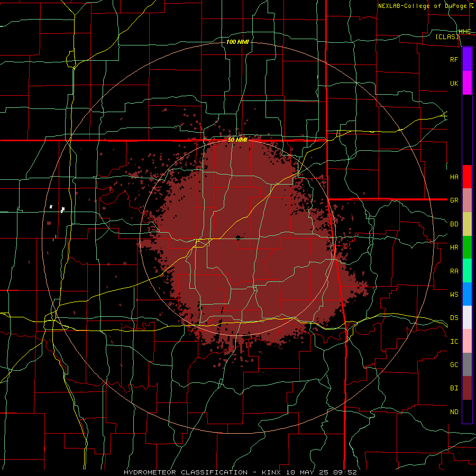The image size is (476, 476).
Task: Click the BD legend label
Action: 454,224
